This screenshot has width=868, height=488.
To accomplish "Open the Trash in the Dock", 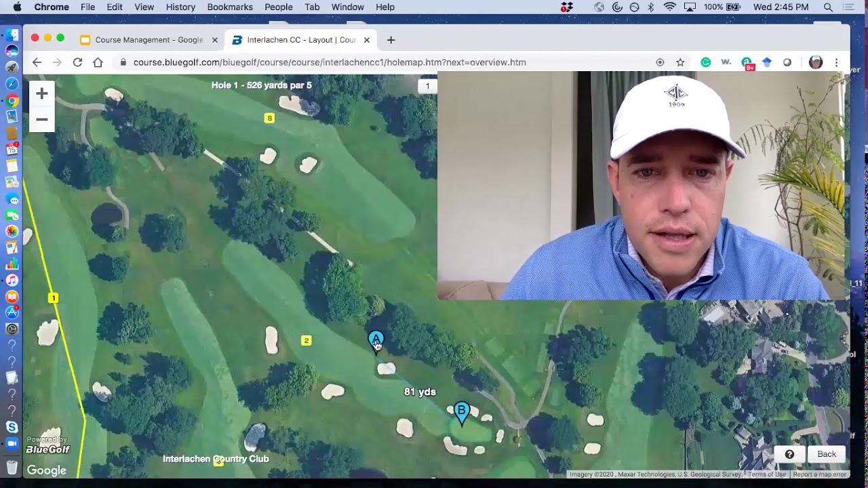I will [x=12, y=466].
